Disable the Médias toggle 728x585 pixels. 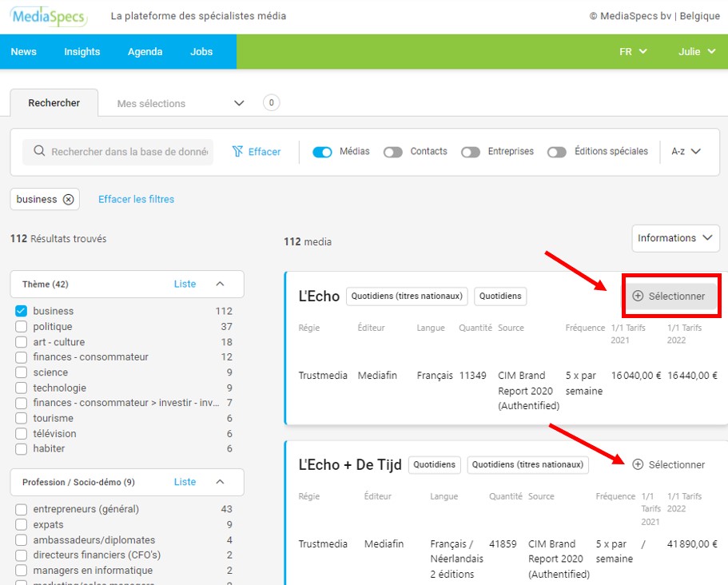(x=322, y=152)
